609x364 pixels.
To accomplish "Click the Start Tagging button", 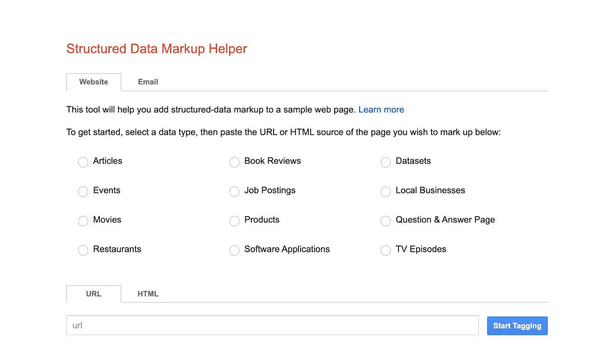I will [x=517, y=326].
